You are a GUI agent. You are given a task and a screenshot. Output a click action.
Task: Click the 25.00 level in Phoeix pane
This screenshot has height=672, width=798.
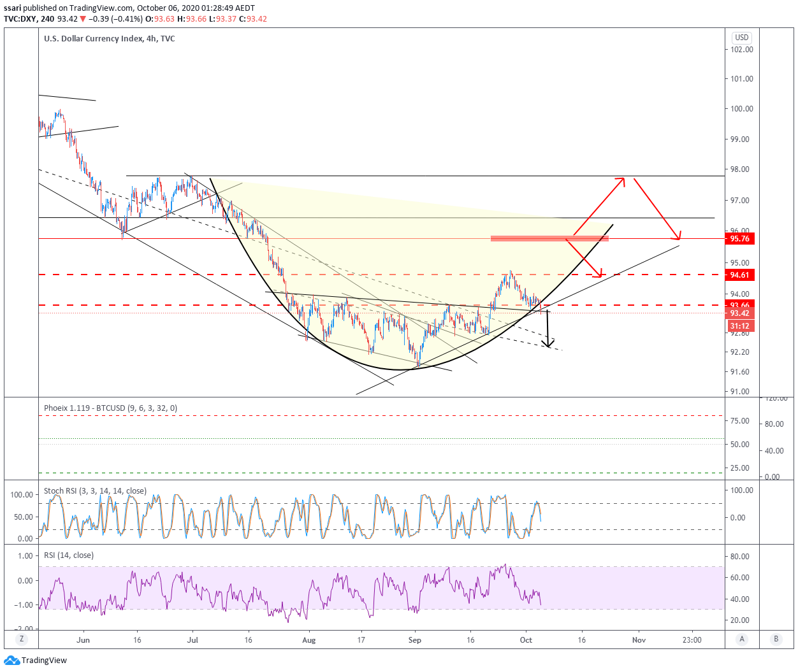point(740,468)
